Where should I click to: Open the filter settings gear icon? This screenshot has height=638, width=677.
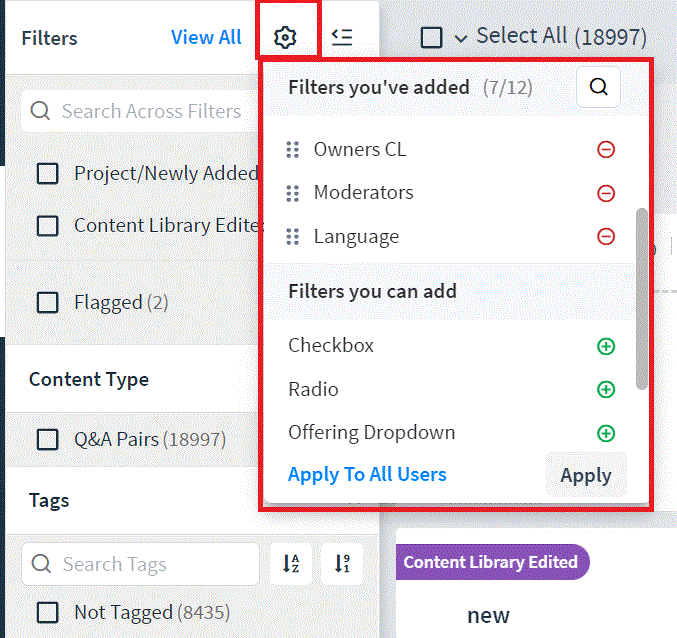tap(285, 38)
